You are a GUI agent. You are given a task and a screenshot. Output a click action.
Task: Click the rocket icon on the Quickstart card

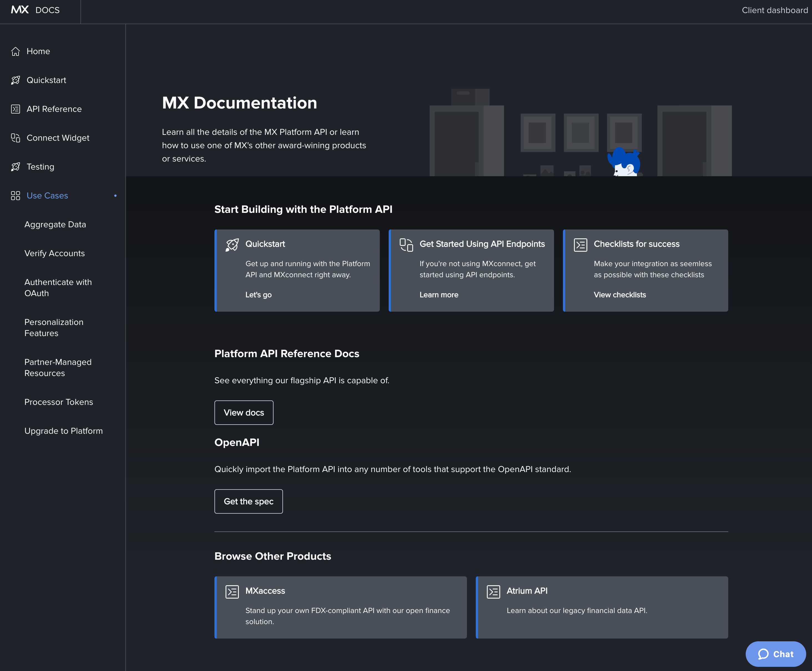coord(232,245)
